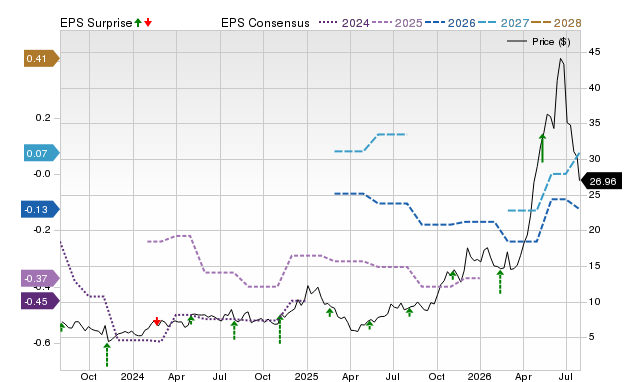Click the brown 0.41 consensus value tag

tap(41, 59)
